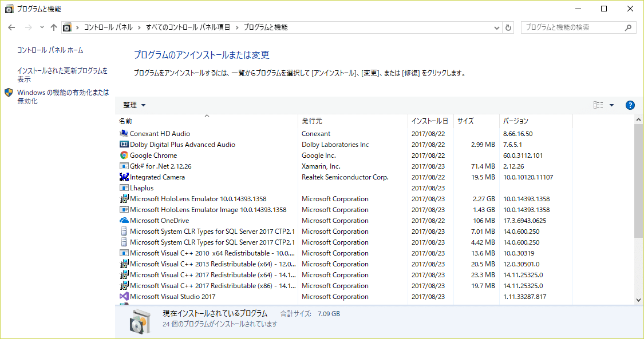Open recent locations dropdown arrow
This screenshot has width=644, height=339.
tap(42, 27)
